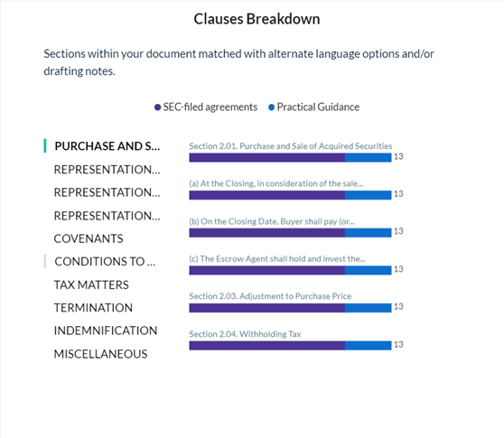This screenshot has height=438, width=504.
Task: Click blue Practical Guidance bar for Section 2.04
Action: click(369, 346)
